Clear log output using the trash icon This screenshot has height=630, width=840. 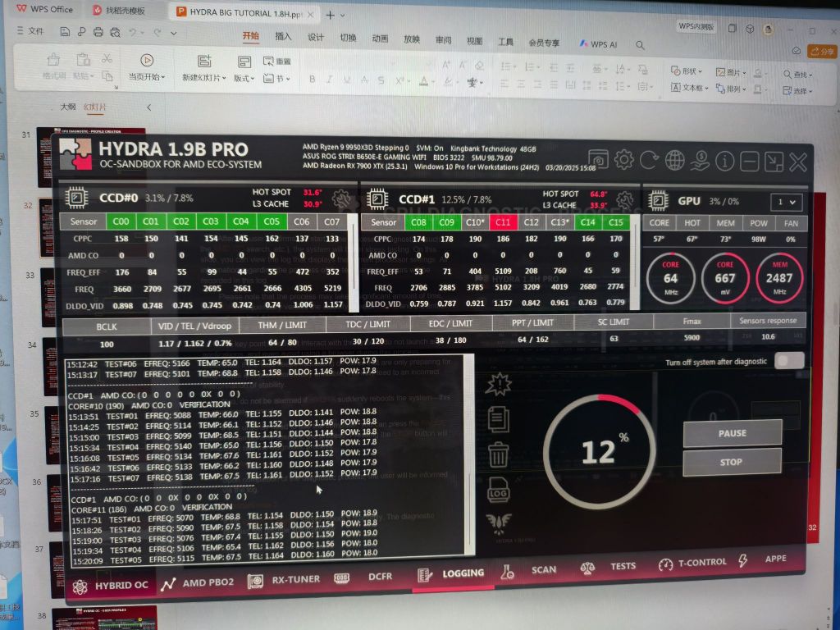click(497, 455)
